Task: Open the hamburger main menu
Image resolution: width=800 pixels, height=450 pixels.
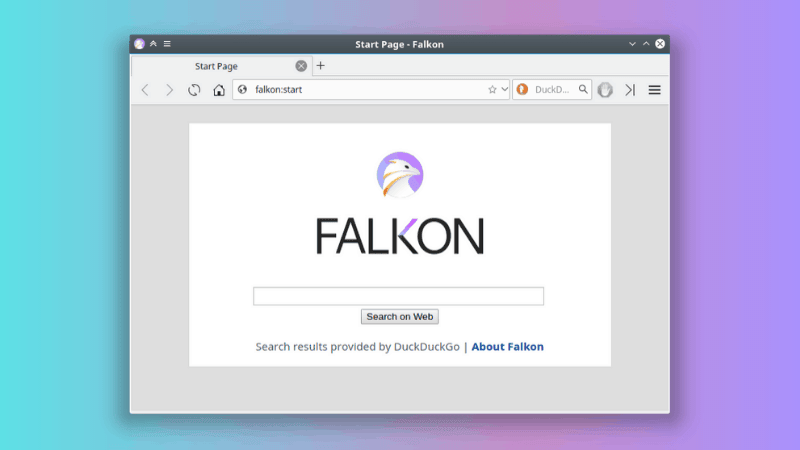Action: point(655,90)
